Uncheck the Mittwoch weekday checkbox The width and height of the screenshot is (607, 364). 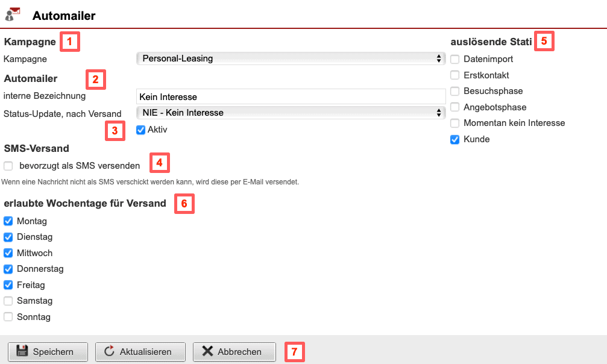click(x=8, y=253)
